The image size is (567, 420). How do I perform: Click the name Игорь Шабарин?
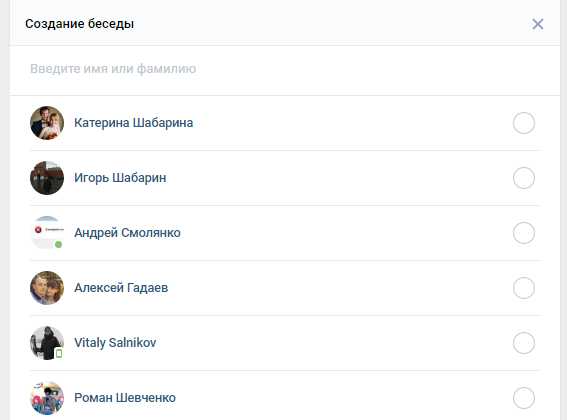[x=120, y=178]
